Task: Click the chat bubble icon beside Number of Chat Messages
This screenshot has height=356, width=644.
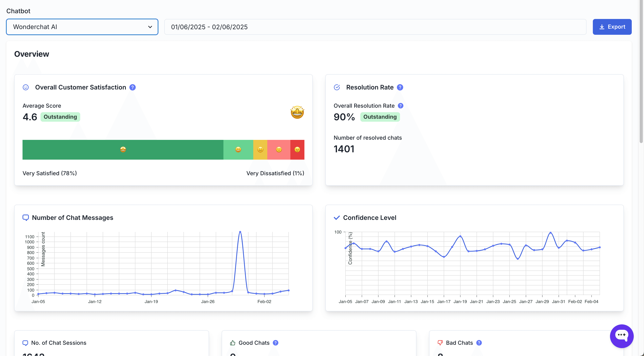Action: (x=25, y=218)
